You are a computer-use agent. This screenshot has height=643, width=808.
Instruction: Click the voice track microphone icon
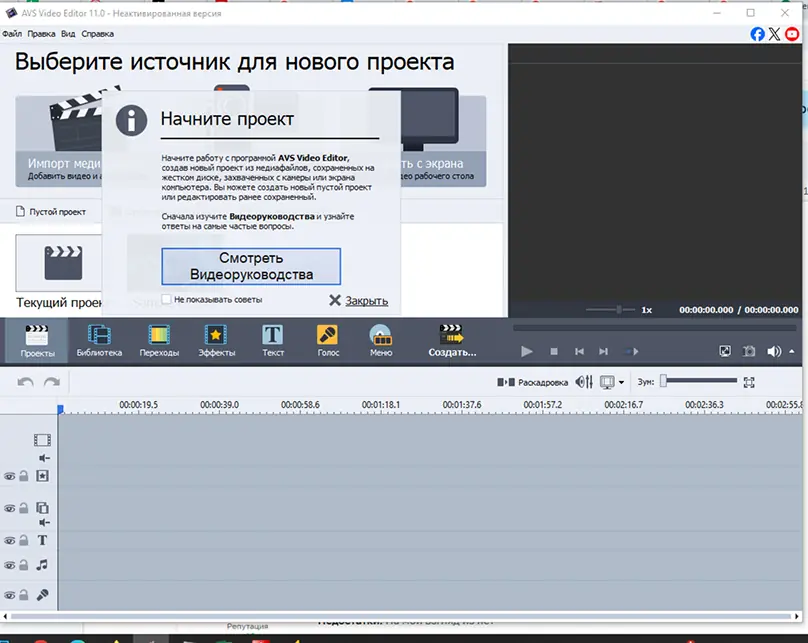[x=42, y=595]
